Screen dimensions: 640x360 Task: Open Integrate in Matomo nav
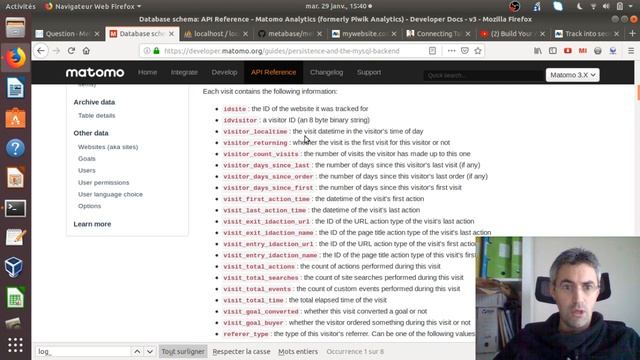(184, 72)
